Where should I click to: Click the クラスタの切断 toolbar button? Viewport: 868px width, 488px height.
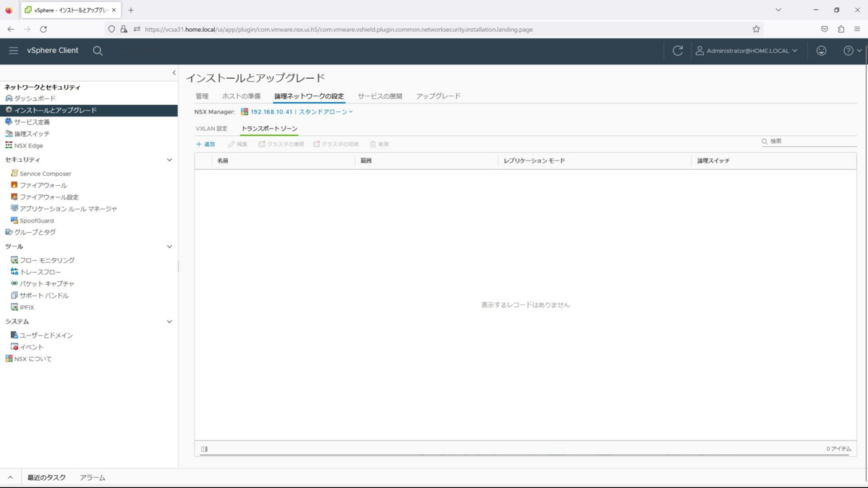pos(336,145)
